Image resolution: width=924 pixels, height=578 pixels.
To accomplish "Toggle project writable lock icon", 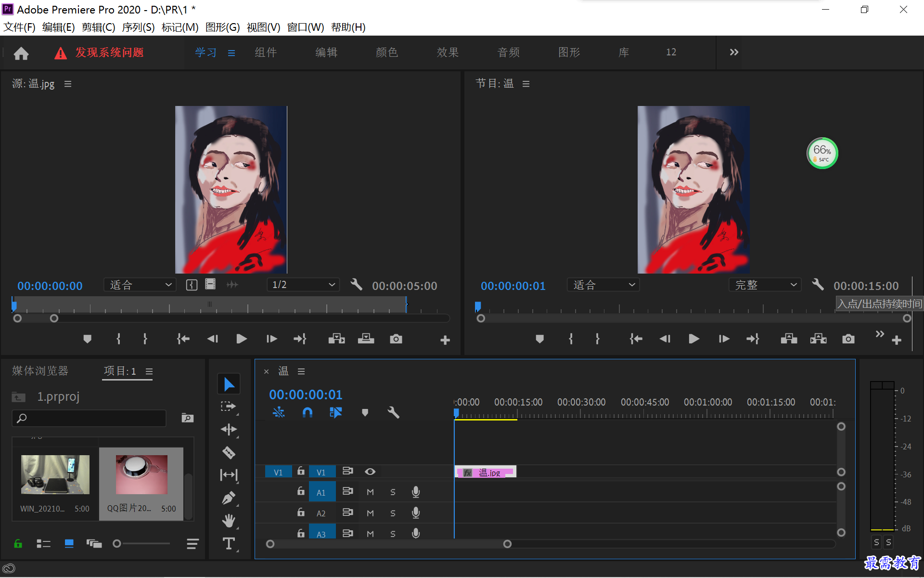I will [x=18, y=544].
